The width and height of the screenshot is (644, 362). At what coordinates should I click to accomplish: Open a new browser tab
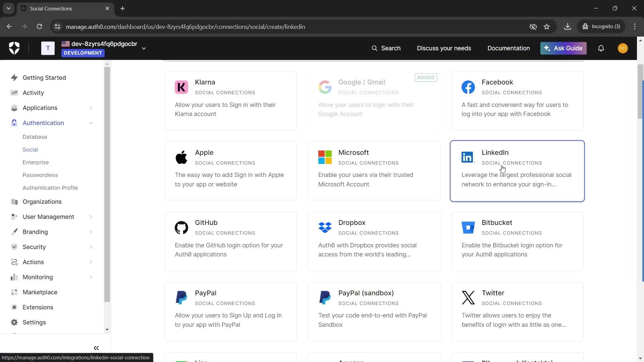(x=123, y=8)
